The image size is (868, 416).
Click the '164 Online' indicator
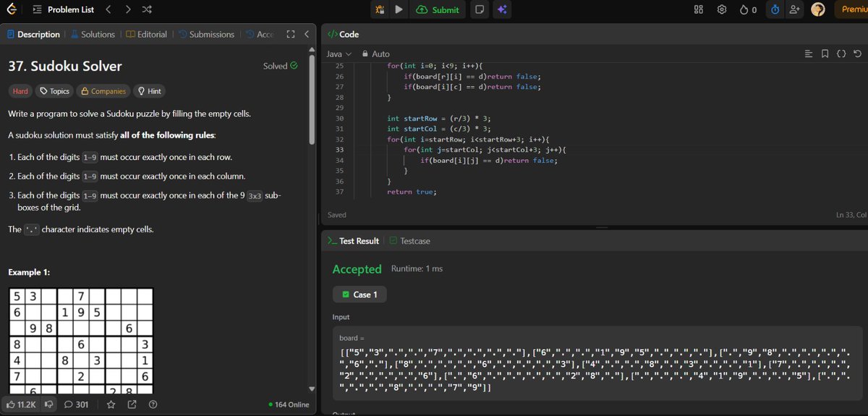[x=289, y=404]
